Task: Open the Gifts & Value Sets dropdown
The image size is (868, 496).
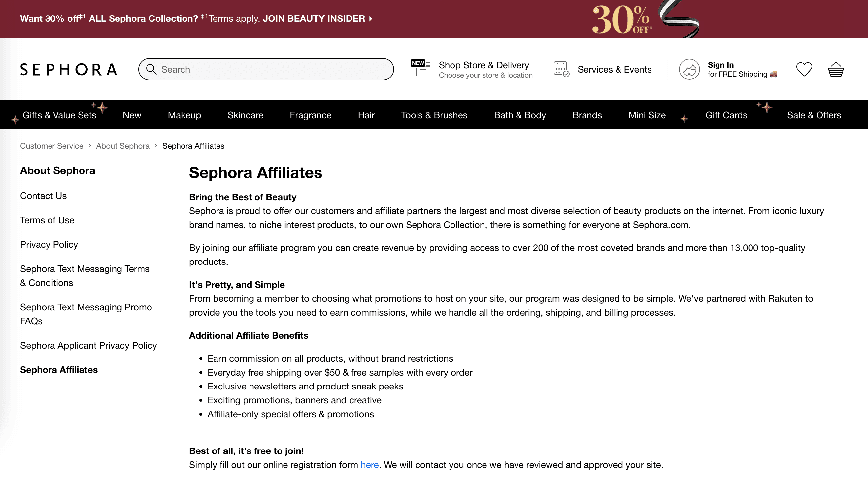Action: [59, 115]
